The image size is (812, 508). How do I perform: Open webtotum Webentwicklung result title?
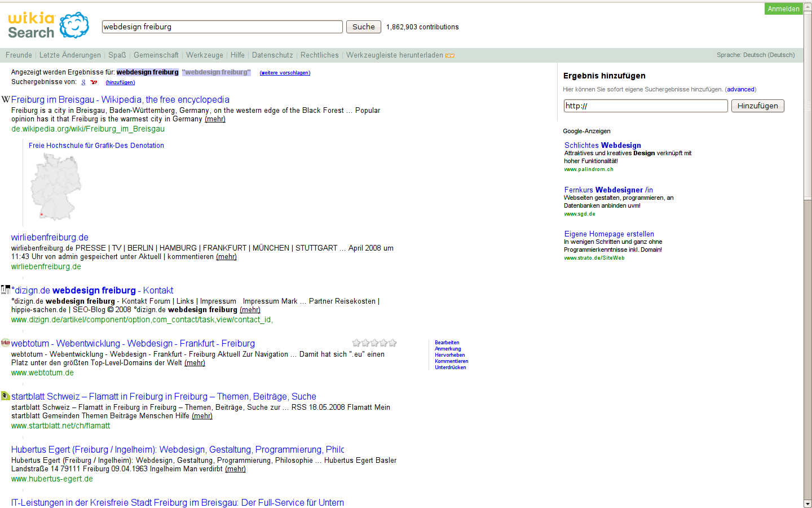tap(133, 343)
